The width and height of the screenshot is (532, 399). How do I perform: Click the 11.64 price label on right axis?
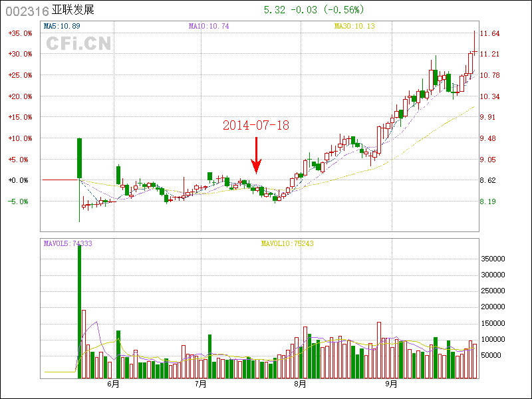(x=489, y=33)
